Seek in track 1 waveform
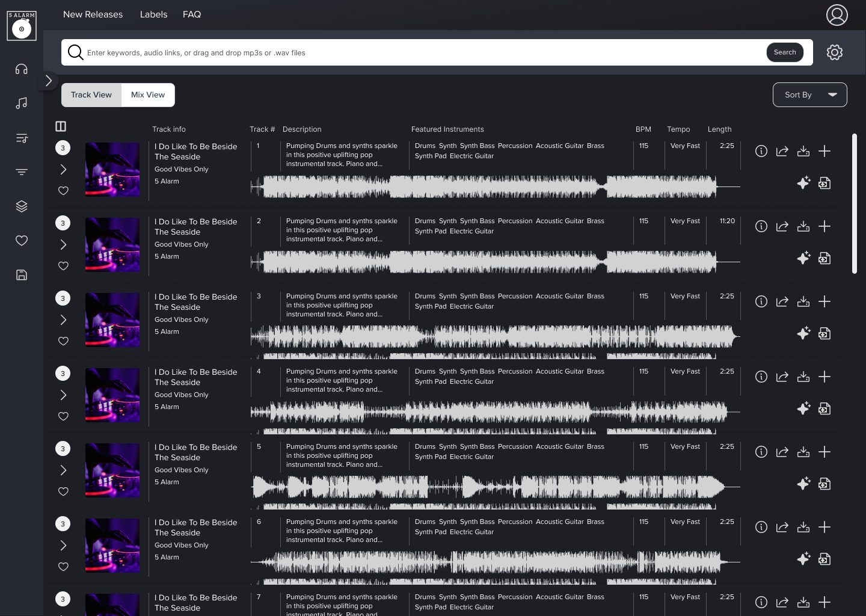Screen dimensions: 866x616 (x=495, y=186)
